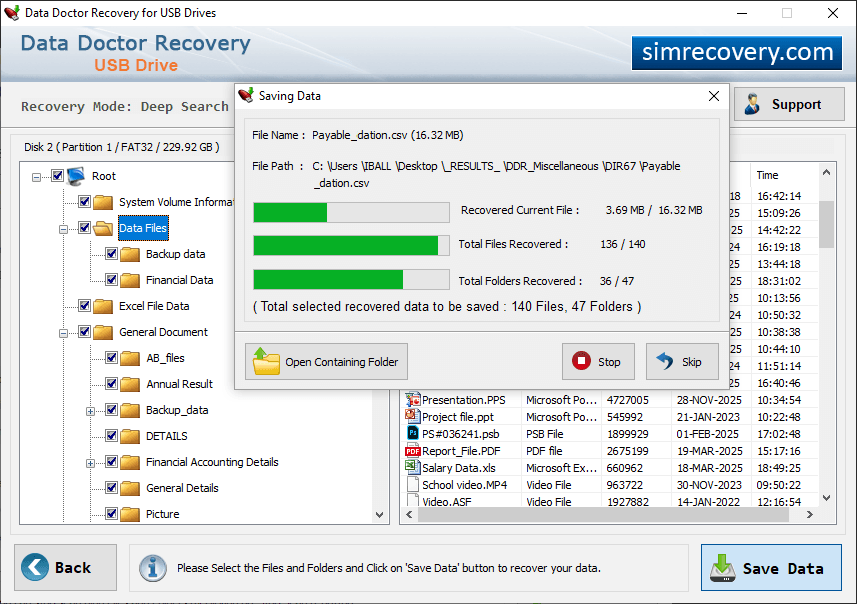
Task: Click the folder tree's down scroll arrow
Action: pos(380,514)
